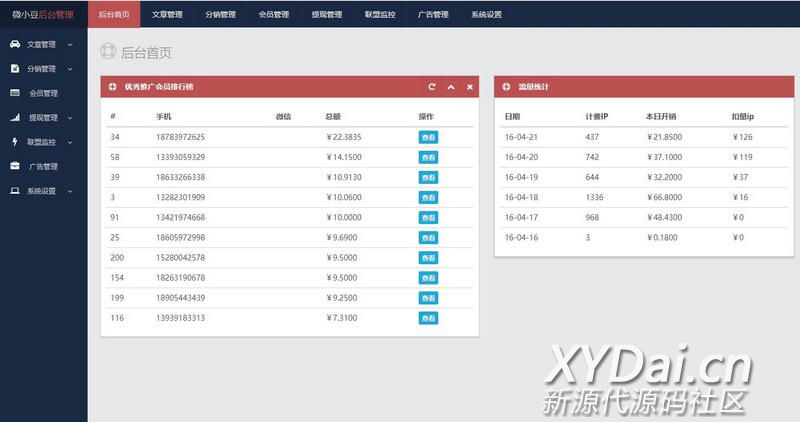Click the 扣量ip column header
The width and height of the screenshot is (800, 422).
click(742, 116)
